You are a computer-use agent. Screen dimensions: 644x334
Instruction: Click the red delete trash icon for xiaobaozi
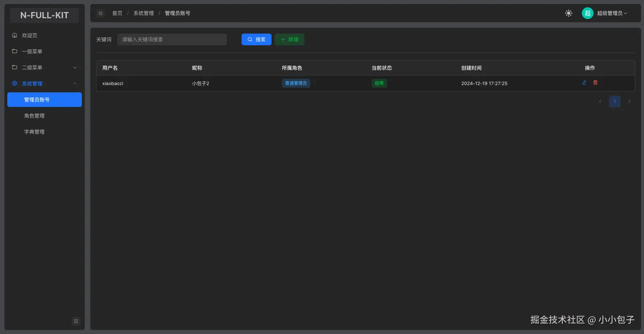(x=595, y=82)
